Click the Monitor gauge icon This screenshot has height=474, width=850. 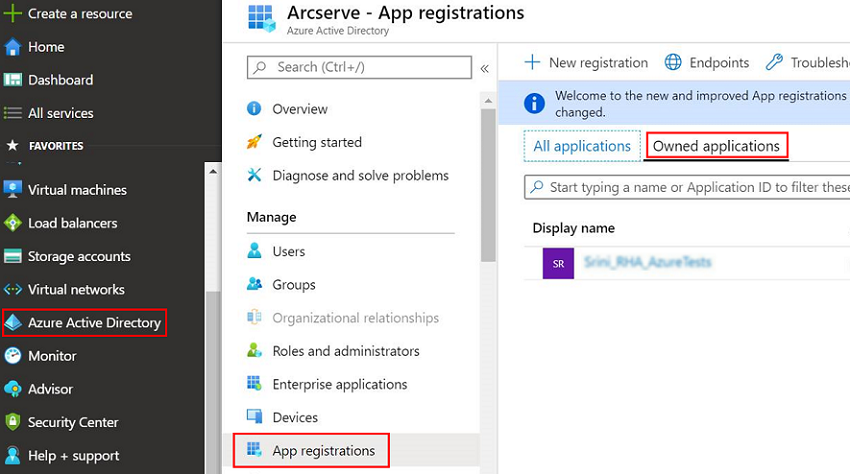(12, 356)
